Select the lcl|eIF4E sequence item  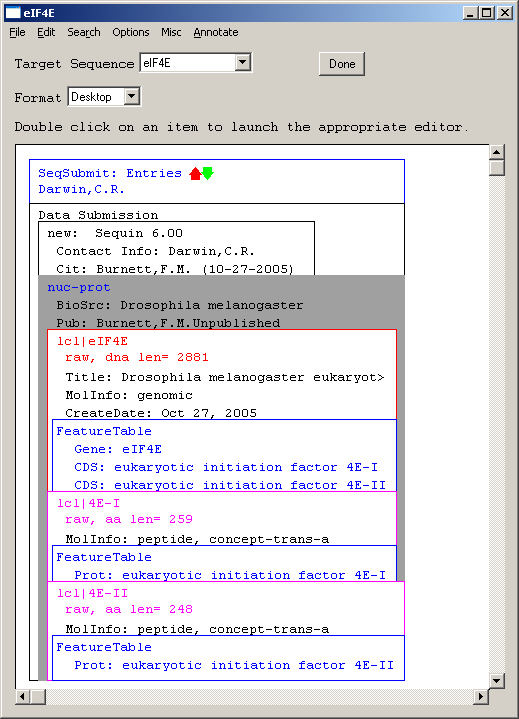tap(92, 341)
